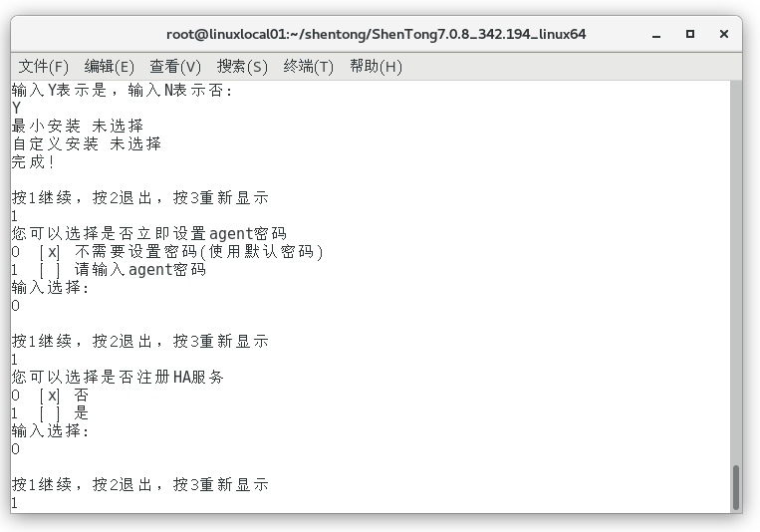Open the 搜索(S) menu
The width and height of the screenshot is (760, 532).
(242, 66)
